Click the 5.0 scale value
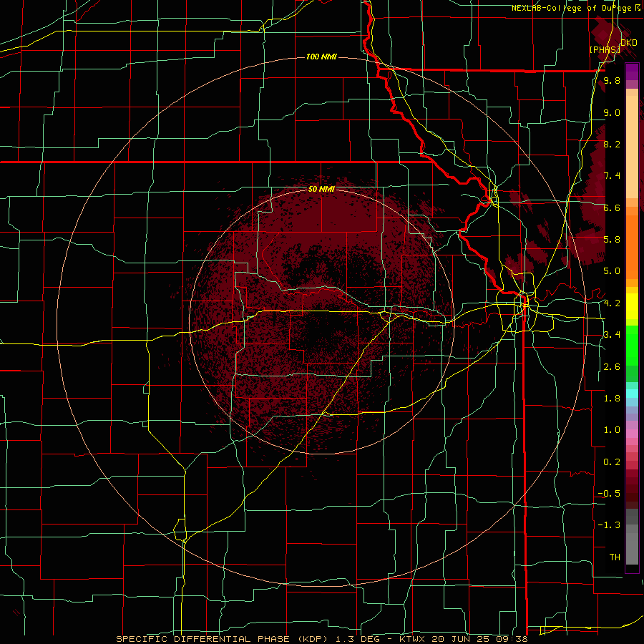This screenshot has height=644, width=644. 612,271
